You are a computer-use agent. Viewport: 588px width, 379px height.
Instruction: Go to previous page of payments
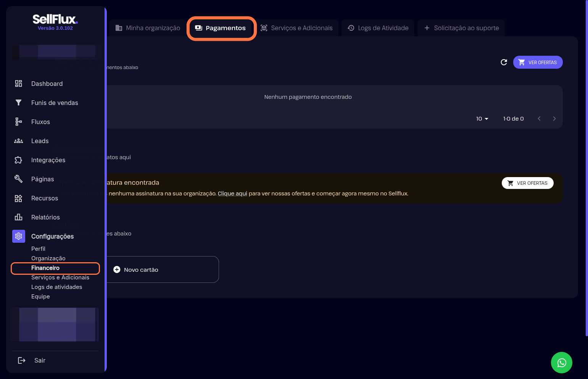(x=539, y=119)
